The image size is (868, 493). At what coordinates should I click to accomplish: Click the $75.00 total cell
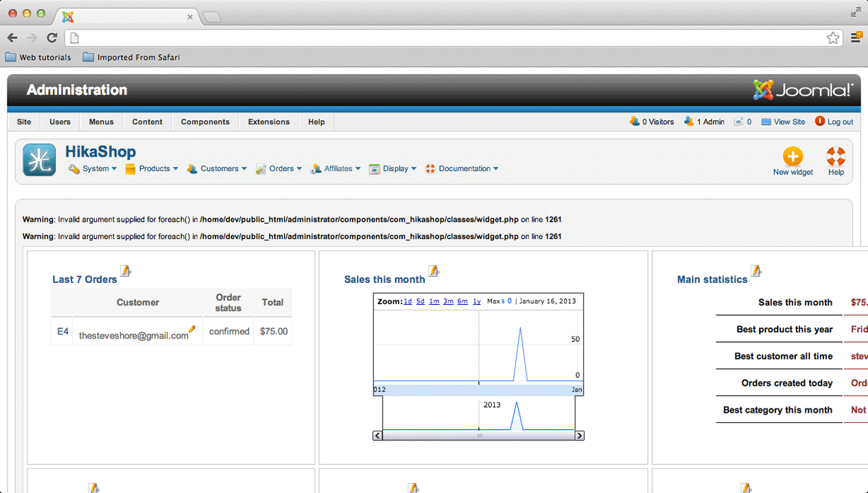coord(274,332)
